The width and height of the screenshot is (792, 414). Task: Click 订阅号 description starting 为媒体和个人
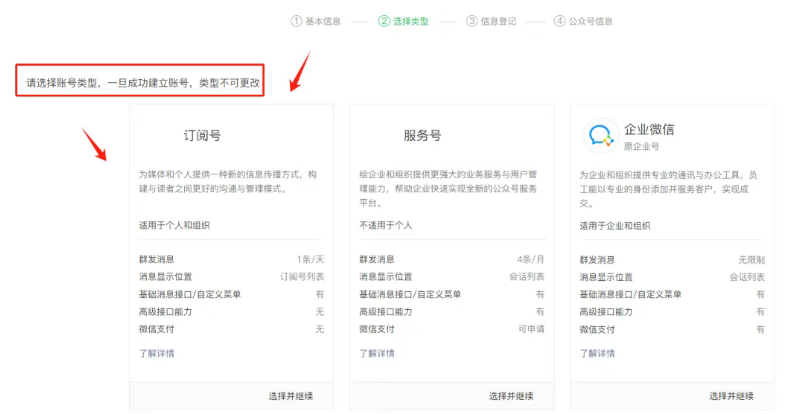click(x=228, y=182)
